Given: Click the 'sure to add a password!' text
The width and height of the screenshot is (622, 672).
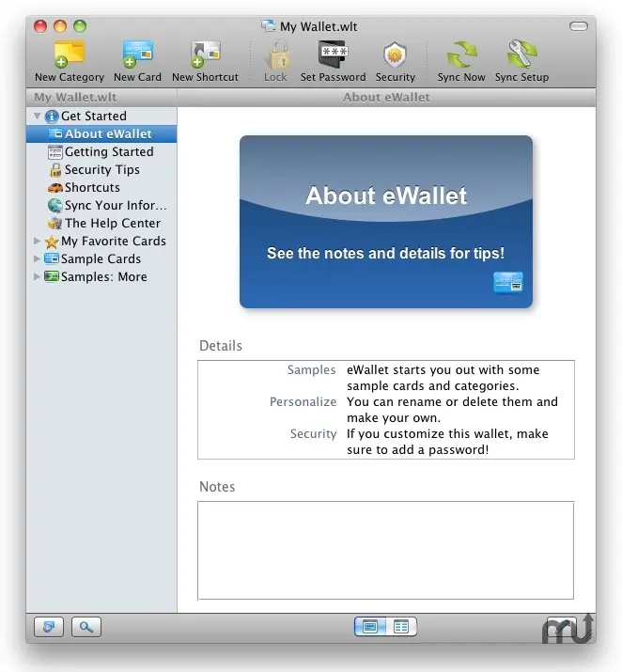Looking at the screenshot, I should [x=418, y=450].
